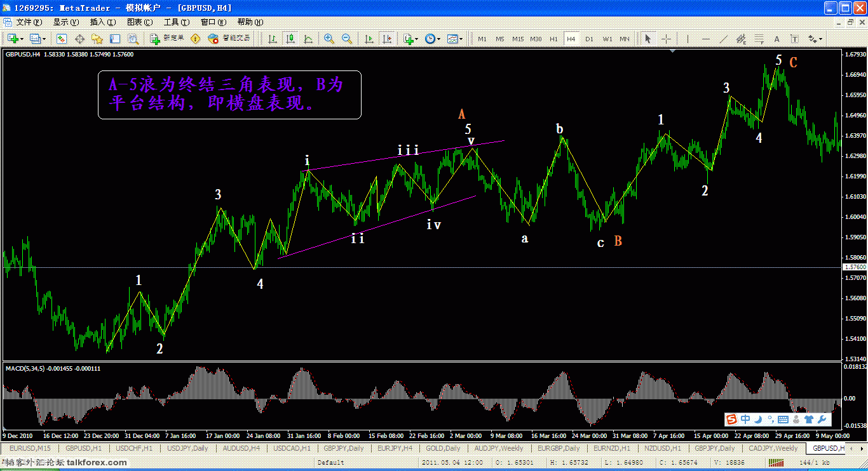
Task: Select the text A tool
Action: pos(776,39)
